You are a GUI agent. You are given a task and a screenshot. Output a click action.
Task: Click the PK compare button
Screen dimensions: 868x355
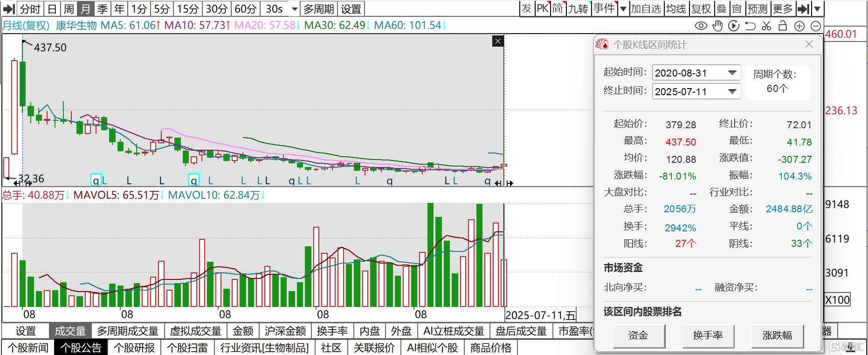(543, 9)
